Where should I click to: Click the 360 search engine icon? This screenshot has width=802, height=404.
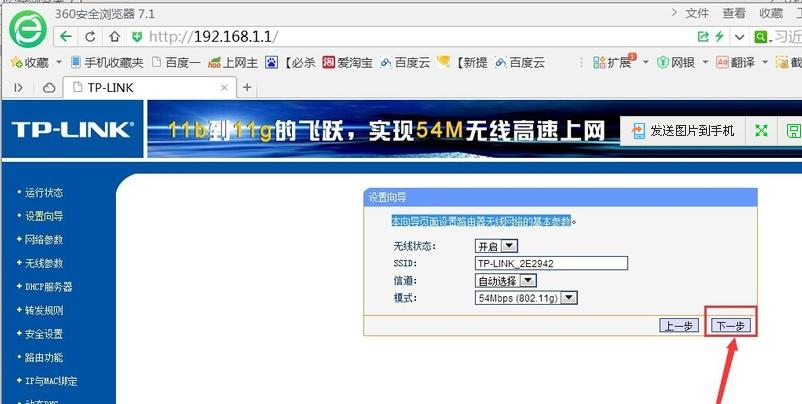click(x=761, y=37)
